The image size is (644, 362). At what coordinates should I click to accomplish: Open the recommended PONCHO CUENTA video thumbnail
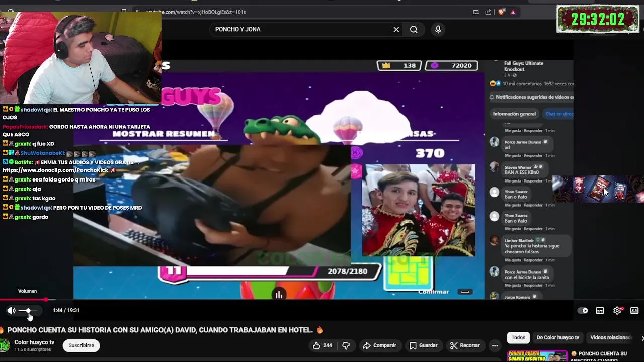(x=537, y=356)
